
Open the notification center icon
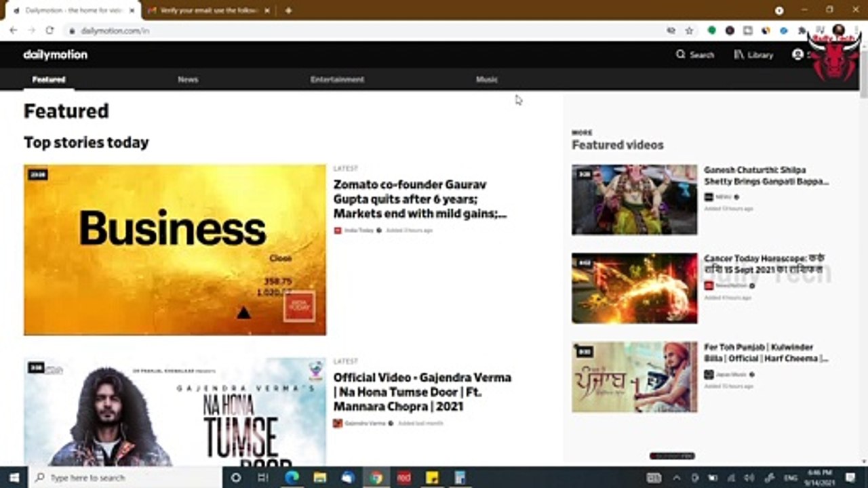point(850,478)
